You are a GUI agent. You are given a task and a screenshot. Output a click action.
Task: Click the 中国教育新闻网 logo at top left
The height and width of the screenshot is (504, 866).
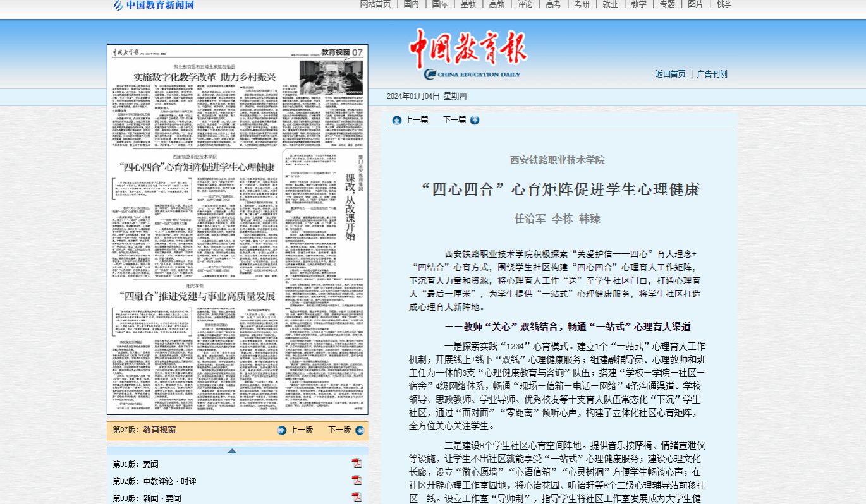click(x=154, y=6)
